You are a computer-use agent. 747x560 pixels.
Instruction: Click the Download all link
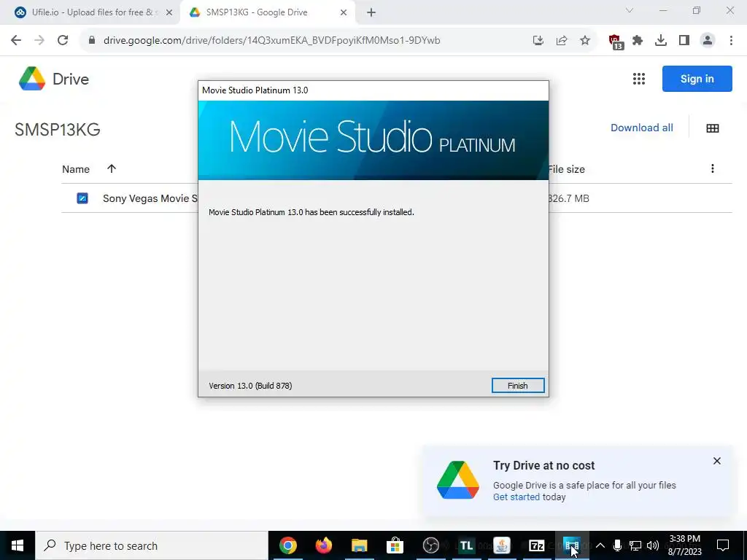(x=641, y=128)
